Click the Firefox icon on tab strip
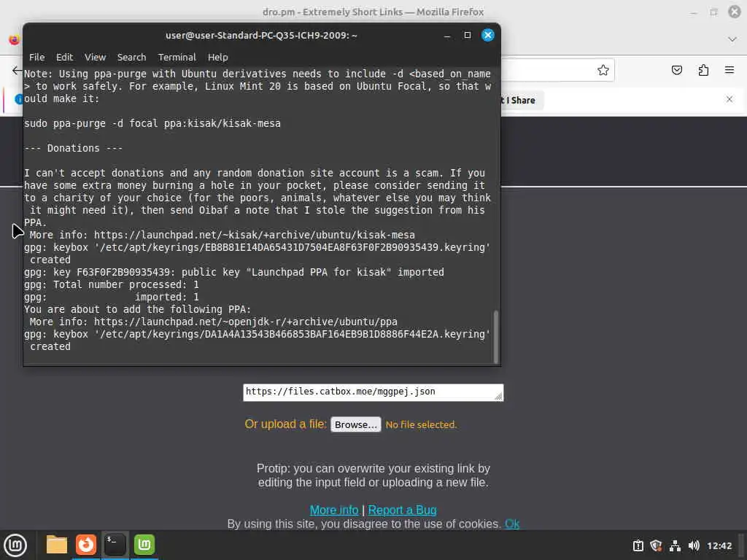Image resolution: width=747 pixels, height=560 pixels. [15, 39]
